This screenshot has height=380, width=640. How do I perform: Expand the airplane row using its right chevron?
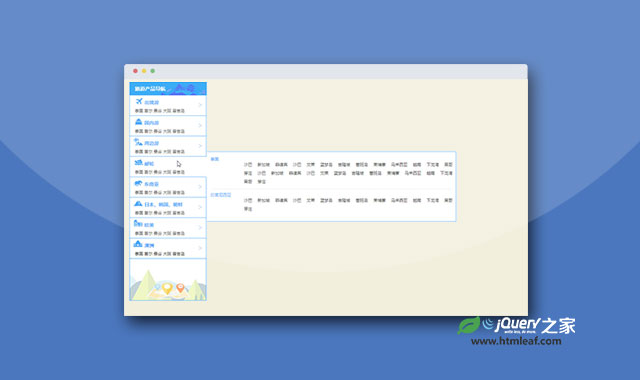click(x=200, y=105)
